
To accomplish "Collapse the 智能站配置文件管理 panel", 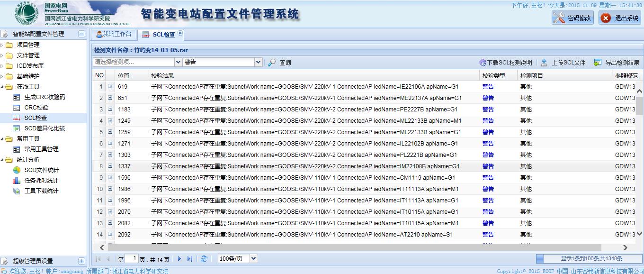I will tap(81, 34).
